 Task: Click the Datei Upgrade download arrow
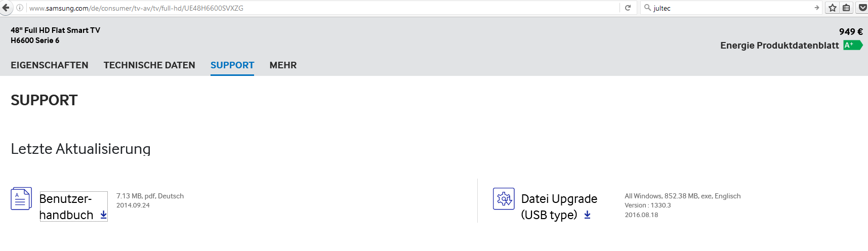point(587,215)
